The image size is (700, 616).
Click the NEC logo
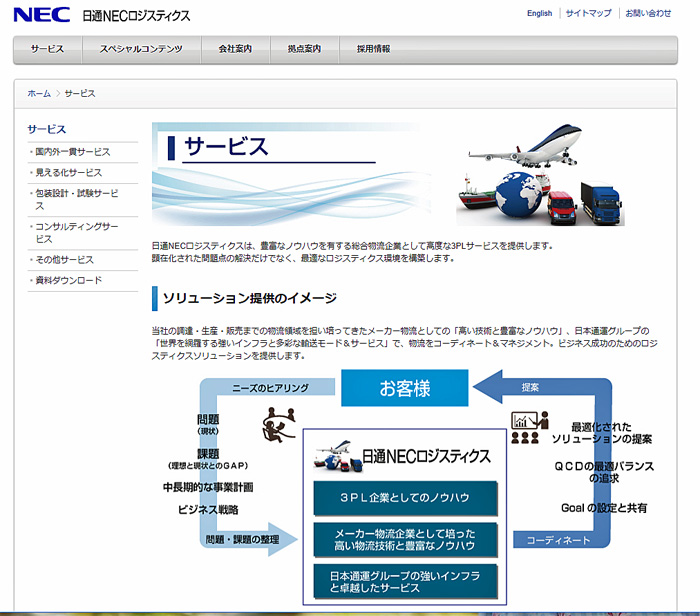(x=42, y=15)
